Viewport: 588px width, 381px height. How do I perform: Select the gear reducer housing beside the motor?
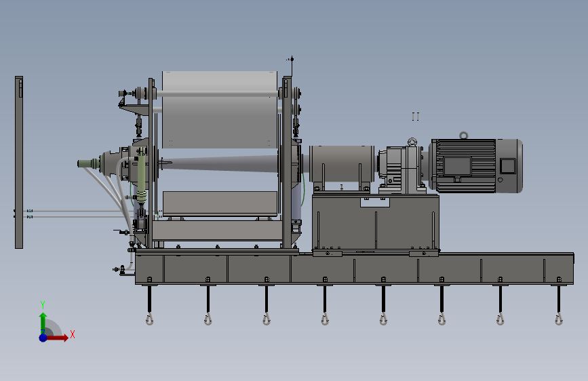coord(401,169)
